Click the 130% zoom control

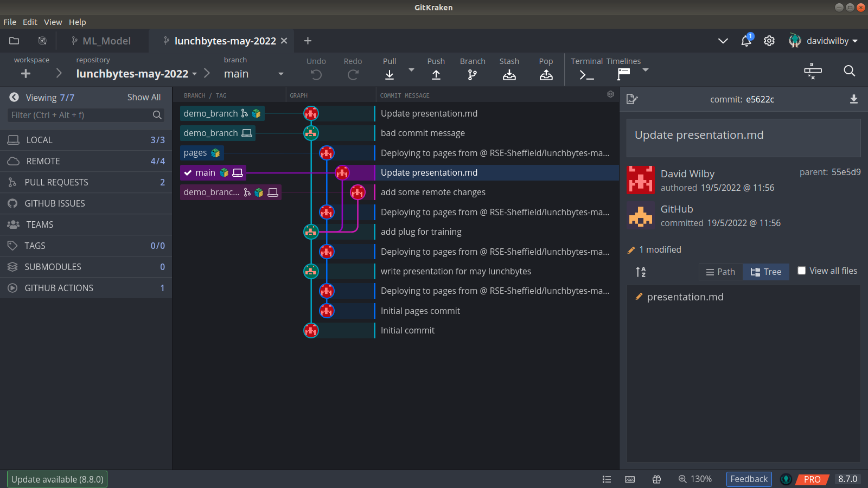(695, 479)
